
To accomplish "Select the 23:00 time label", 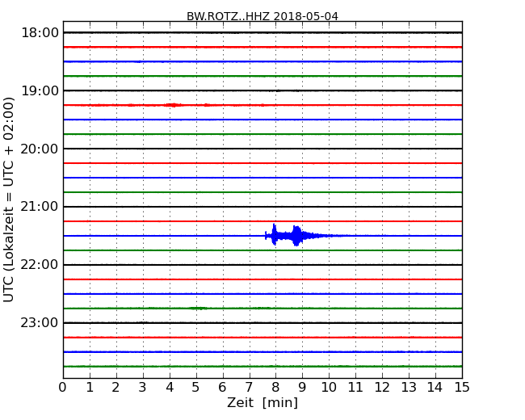I will [40, 322].
